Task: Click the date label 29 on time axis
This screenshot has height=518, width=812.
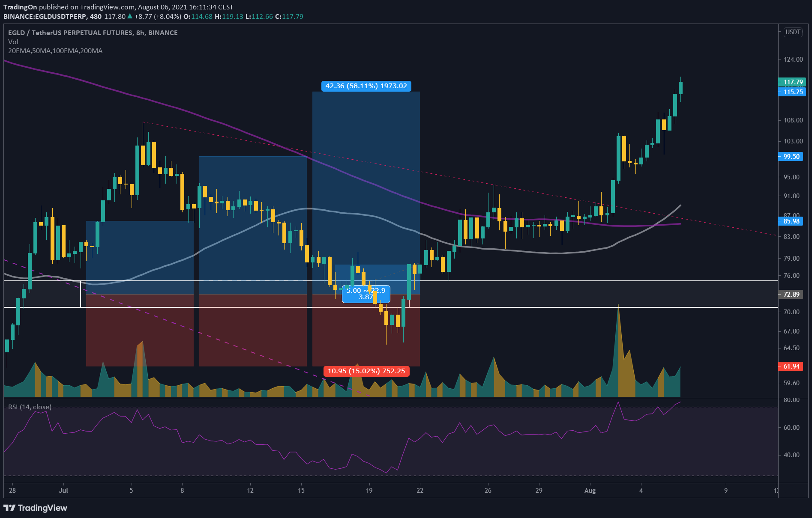Action: (539, 491)
